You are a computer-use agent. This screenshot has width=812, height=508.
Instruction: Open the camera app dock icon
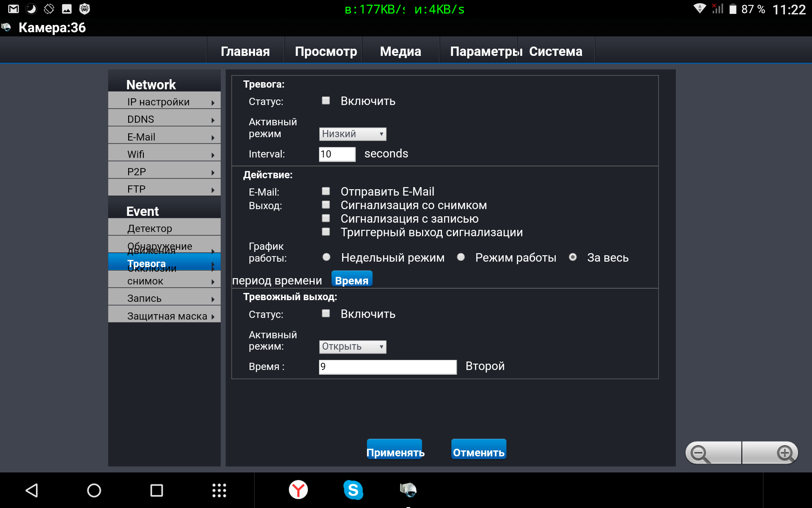(408, 490)
